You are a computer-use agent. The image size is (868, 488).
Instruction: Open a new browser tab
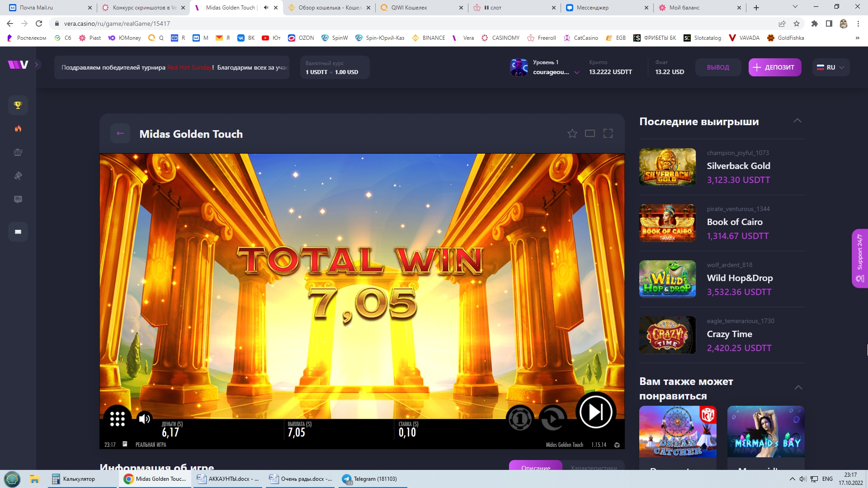[x=756, y=8]
